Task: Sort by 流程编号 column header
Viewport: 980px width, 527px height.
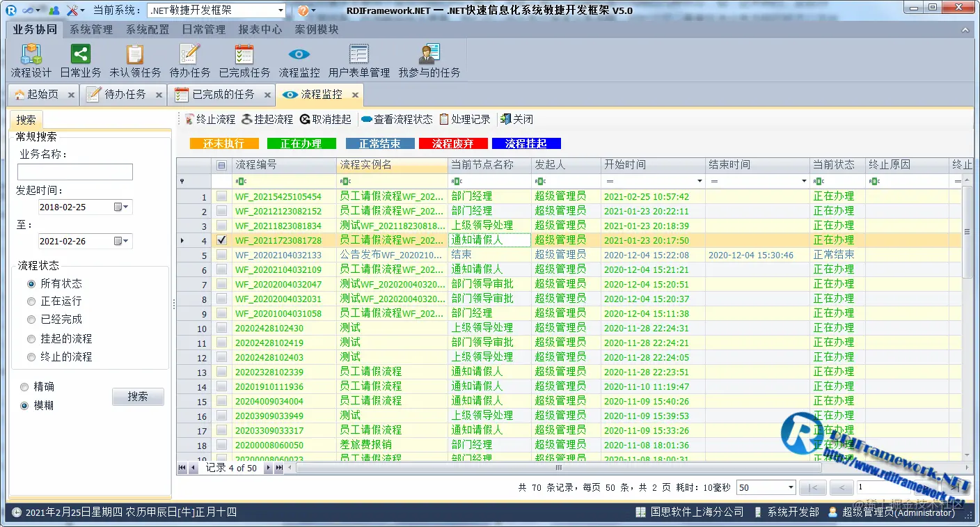Action: point(284,165)
